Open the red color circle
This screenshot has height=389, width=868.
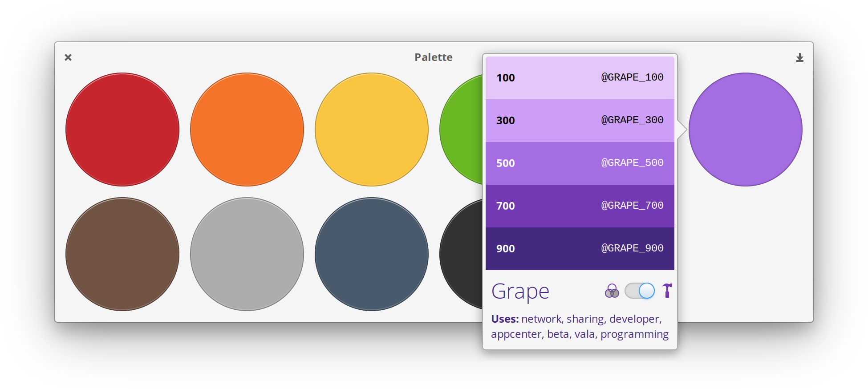coord(122,130)
